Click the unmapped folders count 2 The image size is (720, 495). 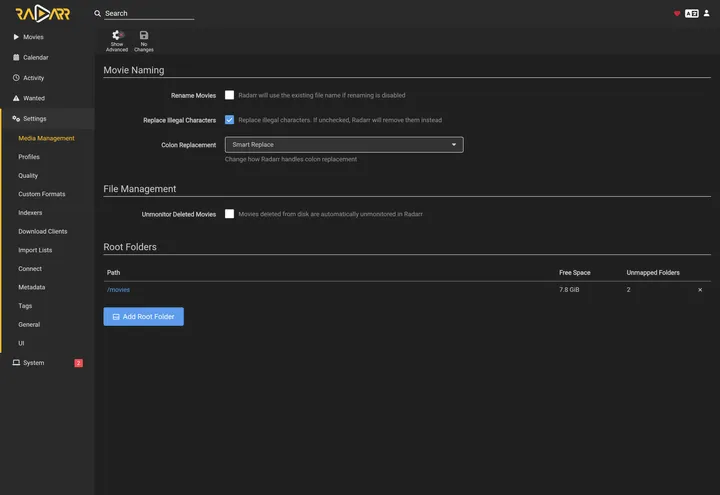(x=628, y=290)
